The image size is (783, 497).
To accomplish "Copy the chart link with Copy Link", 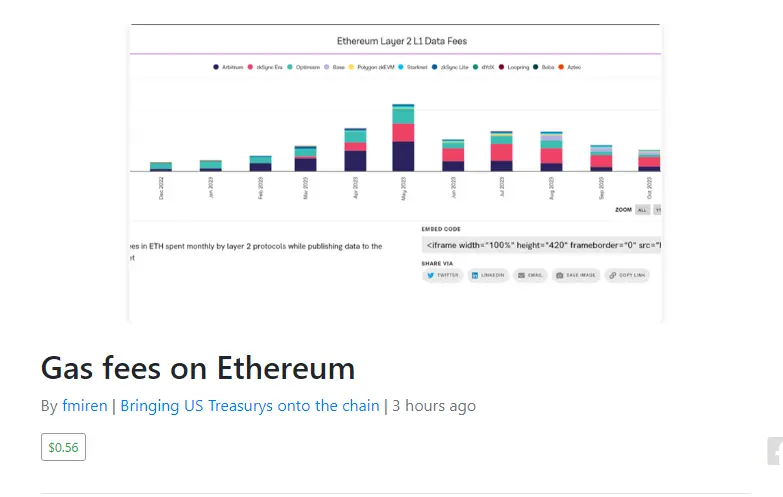I will tap(627, 275).
